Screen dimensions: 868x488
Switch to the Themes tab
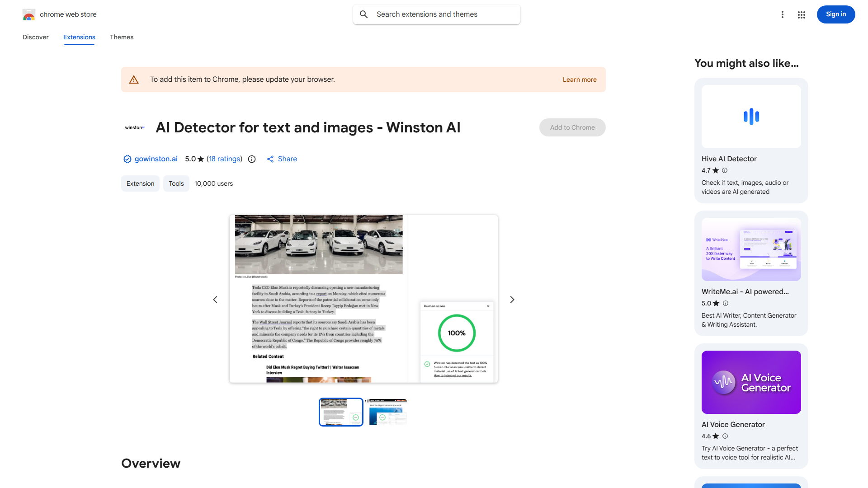pos(122,37)
